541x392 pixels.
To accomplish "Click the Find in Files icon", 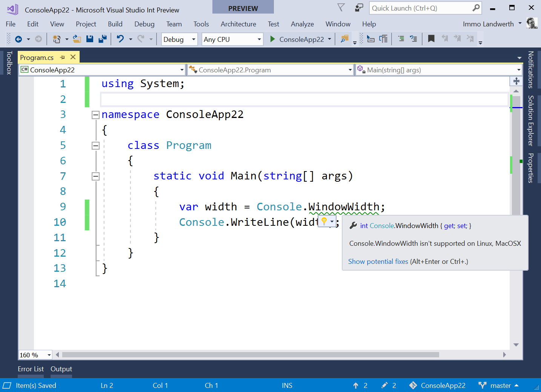I will pos(344,39).
